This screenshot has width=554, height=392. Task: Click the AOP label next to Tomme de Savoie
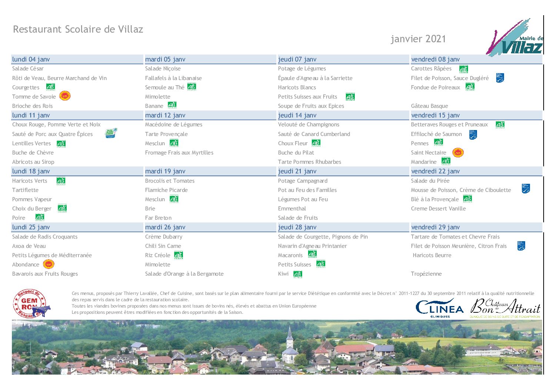tap(65, 96)
